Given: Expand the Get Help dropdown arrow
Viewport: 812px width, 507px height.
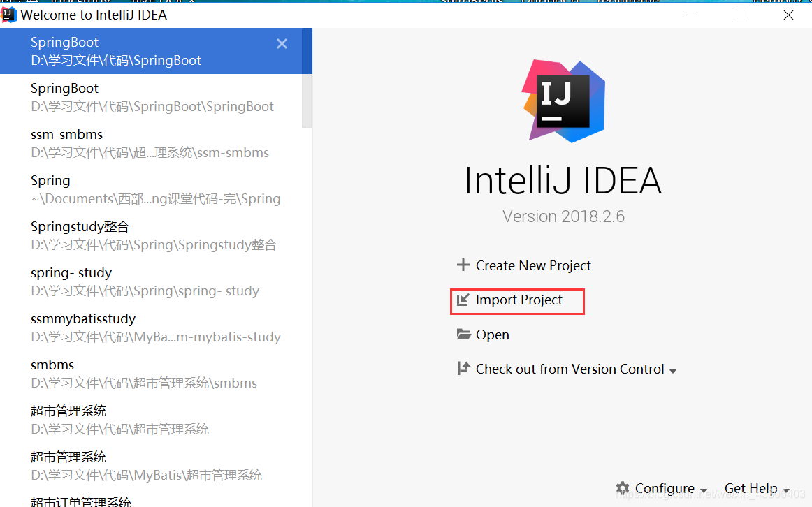Looking at the screenshot, I should click(x=786, y=490).
